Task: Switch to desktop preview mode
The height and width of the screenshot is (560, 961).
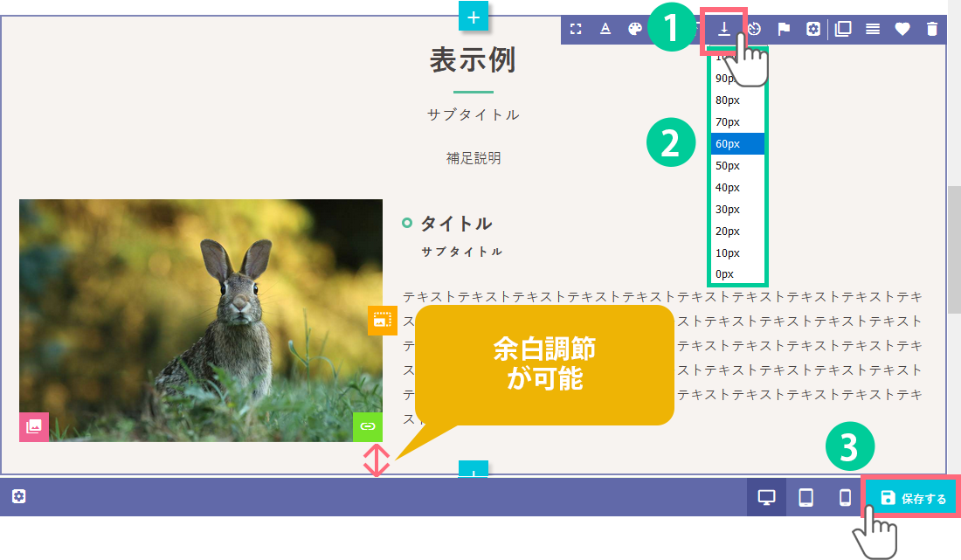Action: click(x=767, y=498)
